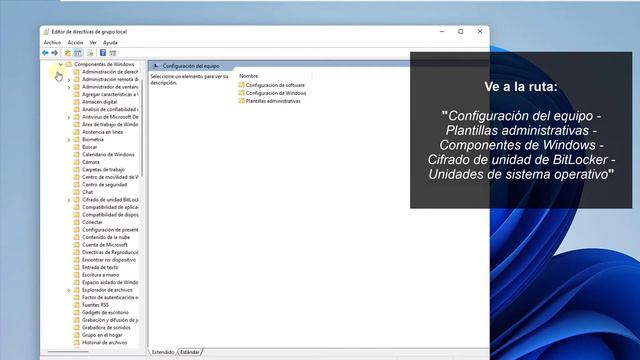The width and height of the screenshot is (640, 360).
Task: Open the Ayuda menu
Action: click(x=110, y=42)
